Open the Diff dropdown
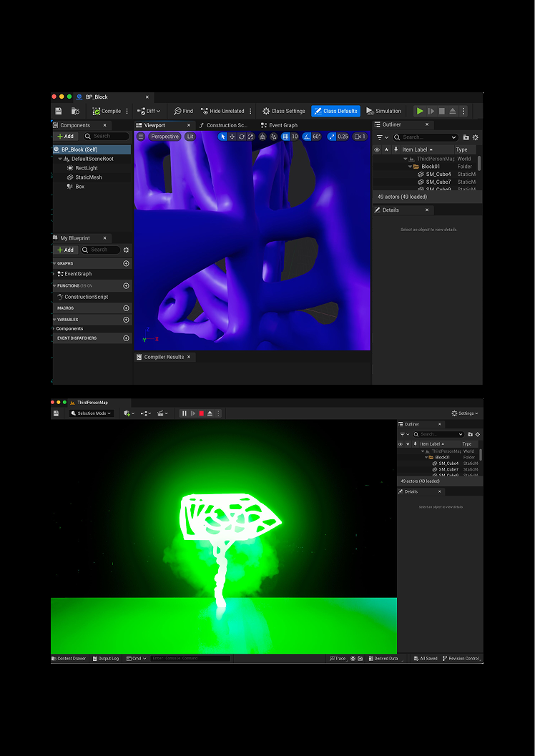 [x=149, y=111]
